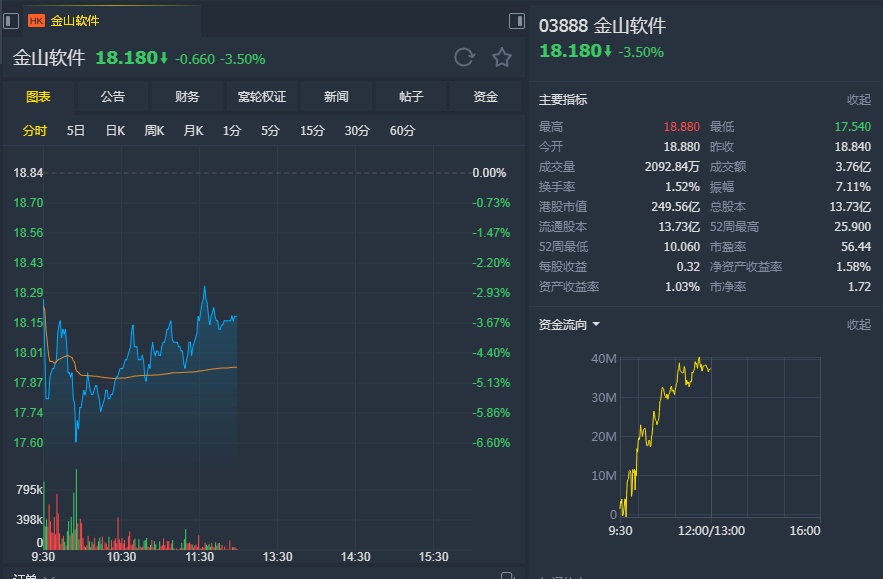Open the 新闻 tab

pos(336,97)
